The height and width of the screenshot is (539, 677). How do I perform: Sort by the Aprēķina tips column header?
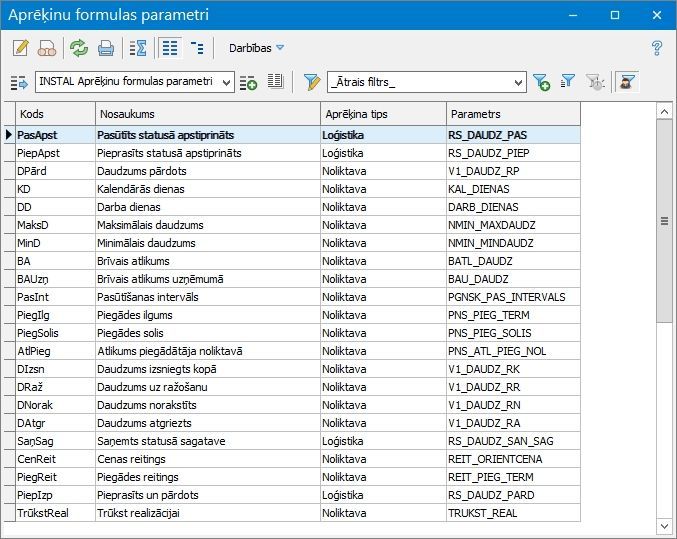pos(382,114)
